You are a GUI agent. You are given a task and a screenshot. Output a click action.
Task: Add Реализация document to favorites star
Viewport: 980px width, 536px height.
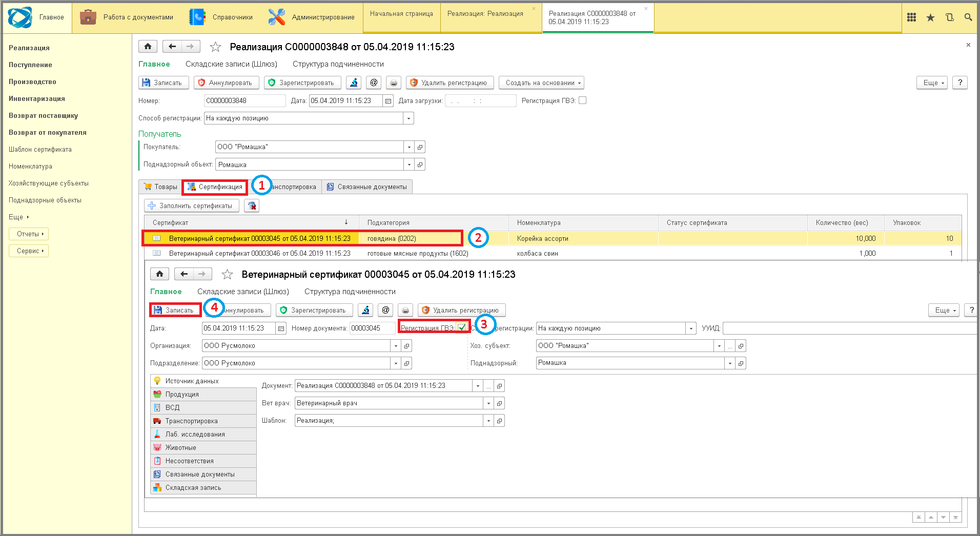click(215, 47)
